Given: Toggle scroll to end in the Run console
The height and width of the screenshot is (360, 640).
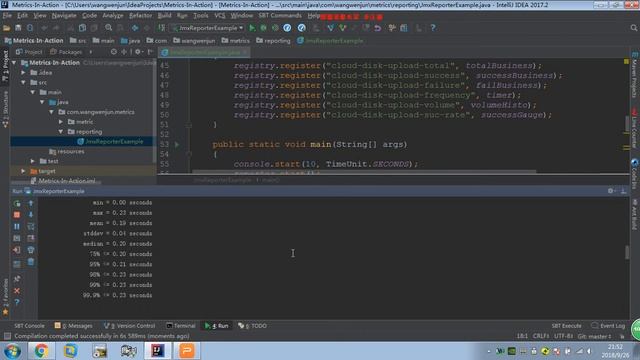Looking at the screenshot, I should (x=31, y=238).
